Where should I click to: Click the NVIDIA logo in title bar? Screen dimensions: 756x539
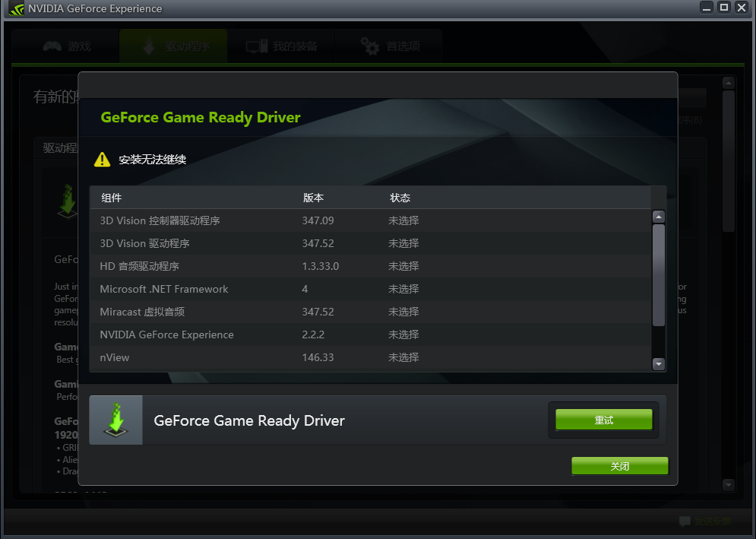[17, 8]
